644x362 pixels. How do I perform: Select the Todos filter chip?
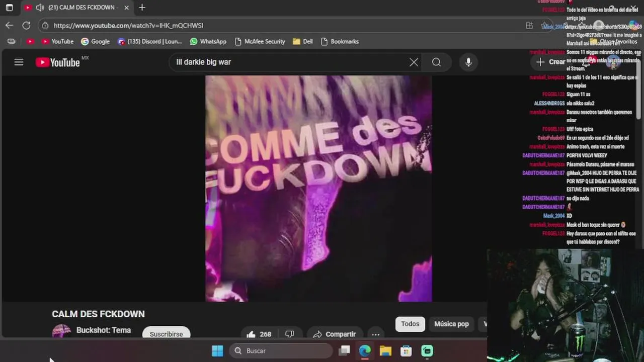410,324
